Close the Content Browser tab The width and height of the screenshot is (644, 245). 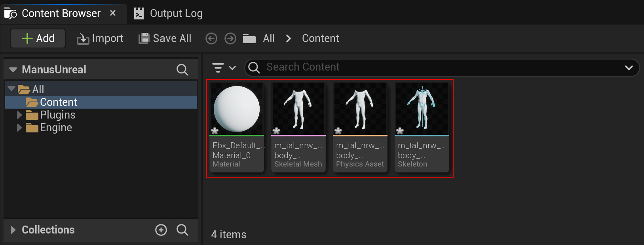pos(113,13)
